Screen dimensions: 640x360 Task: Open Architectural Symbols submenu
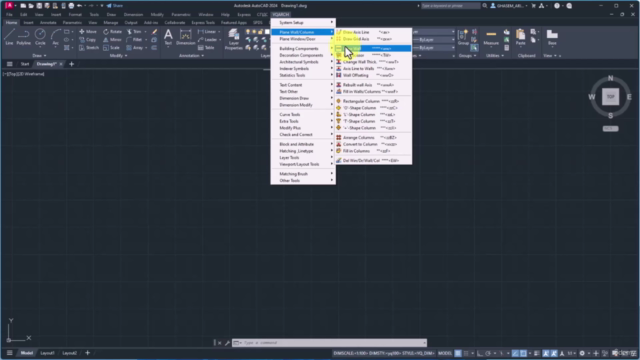(x=303, y=62)
